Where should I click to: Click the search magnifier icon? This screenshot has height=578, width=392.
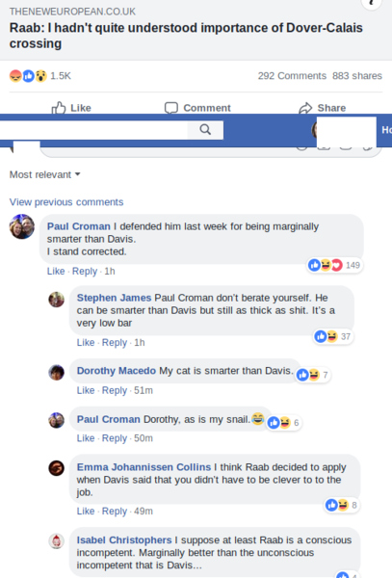coord(205,129)
